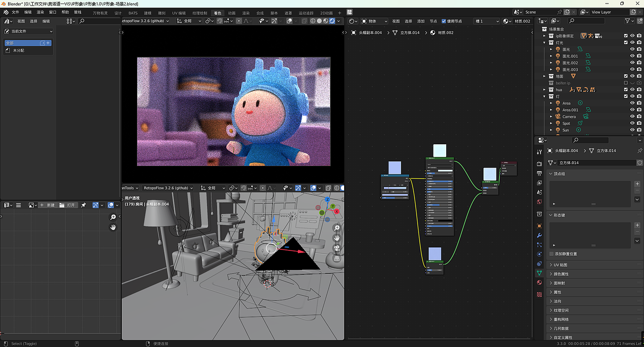Open the 当前文件 dropdown

click(x=28, y=31)
